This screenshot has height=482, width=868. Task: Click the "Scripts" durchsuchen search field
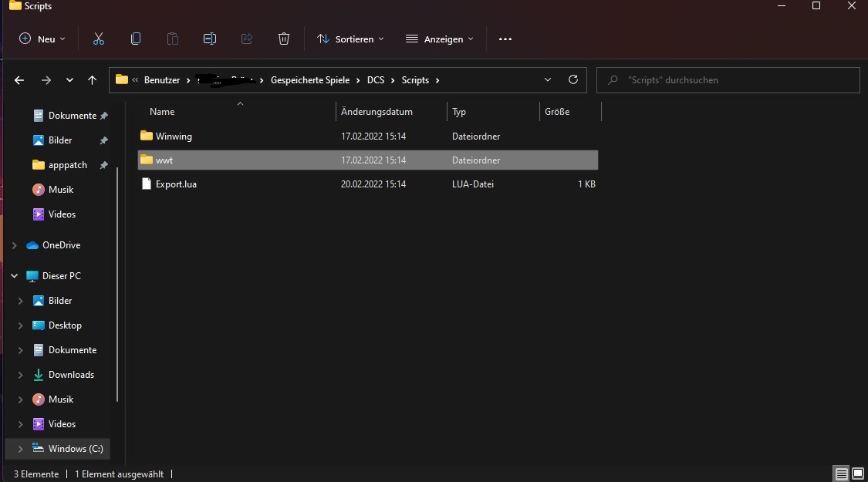coord(728,80)
